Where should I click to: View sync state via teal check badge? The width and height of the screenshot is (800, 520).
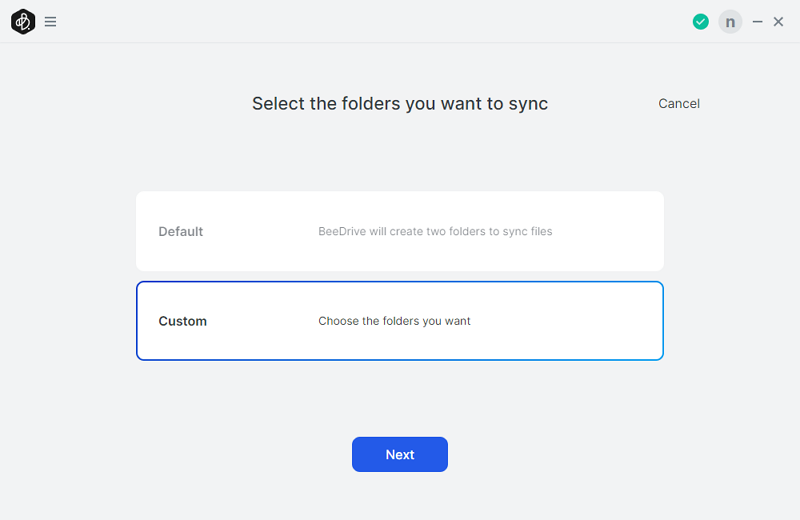(x=701, y=21)
